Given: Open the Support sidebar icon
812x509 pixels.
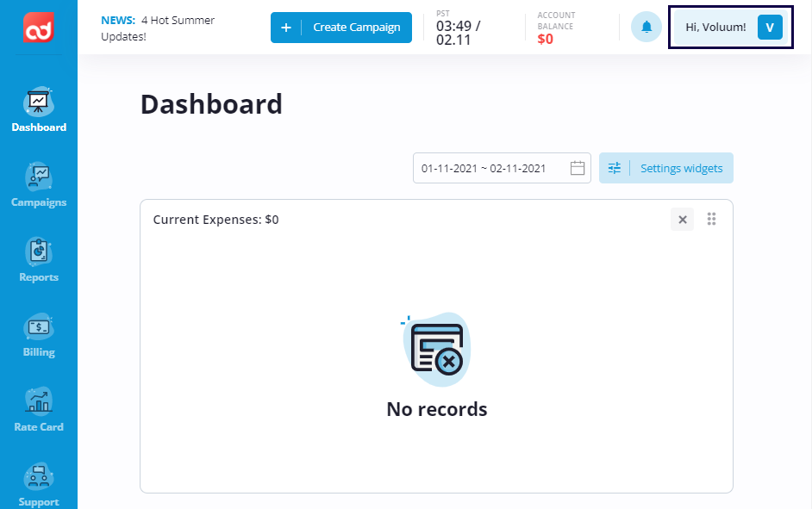Looking at the screenshot, I should coord(39,478).
